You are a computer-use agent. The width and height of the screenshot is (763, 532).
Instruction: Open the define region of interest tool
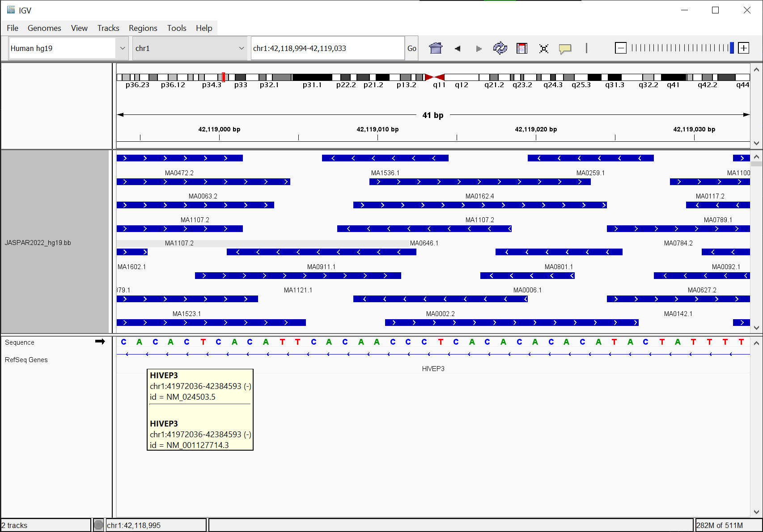pyautogui.click(x=521, y=48)
